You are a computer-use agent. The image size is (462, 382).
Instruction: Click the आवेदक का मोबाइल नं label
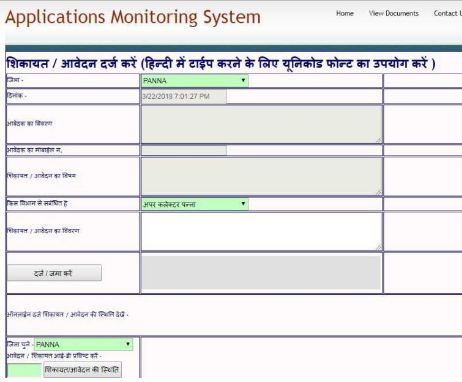click(x=35, y=150)
